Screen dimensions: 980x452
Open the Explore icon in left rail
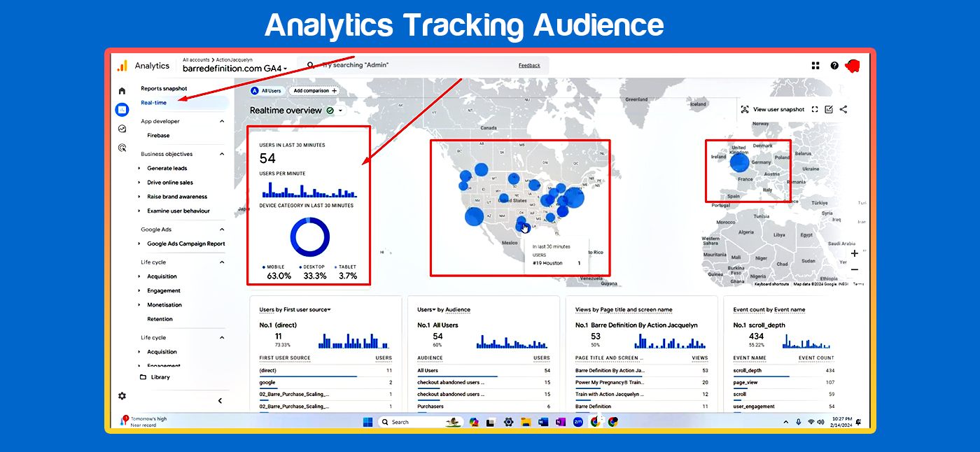pos(122,129)
